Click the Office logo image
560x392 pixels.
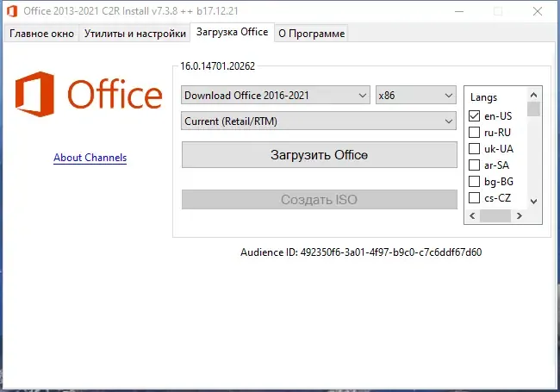(89, 94)
